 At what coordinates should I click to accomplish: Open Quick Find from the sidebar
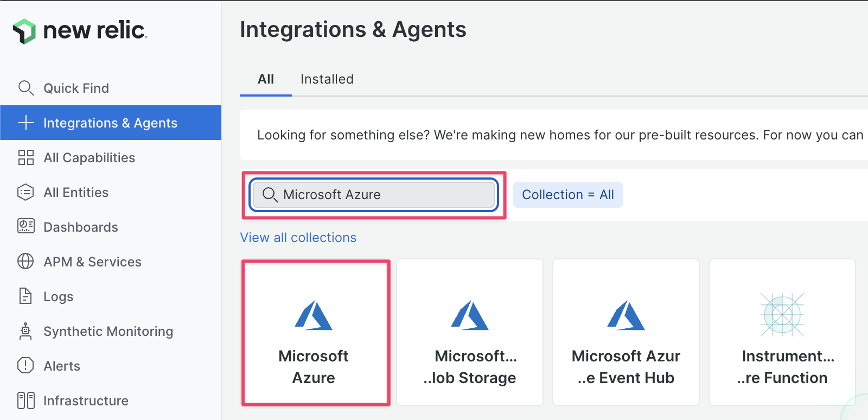pyautogui.click(x=76, y=88)
